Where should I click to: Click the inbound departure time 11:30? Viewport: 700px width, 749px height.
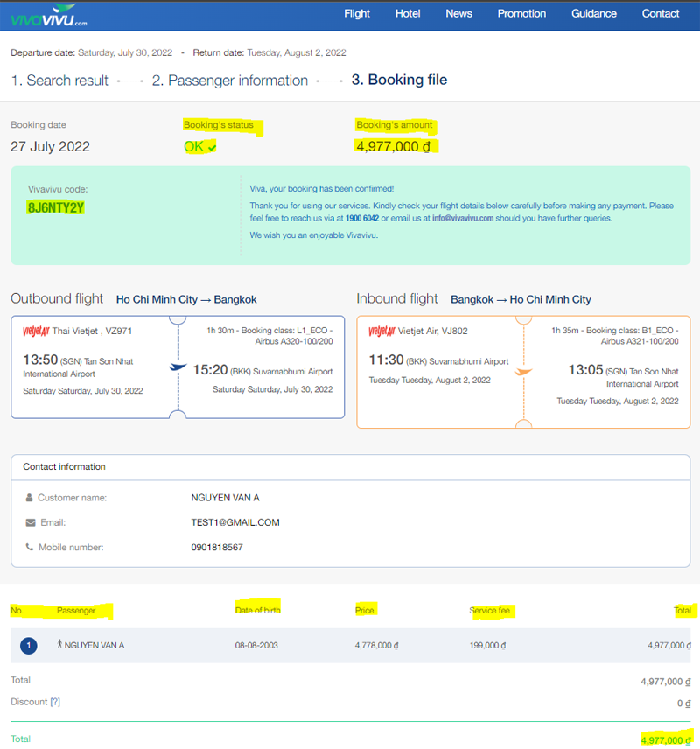coord(386,360)
